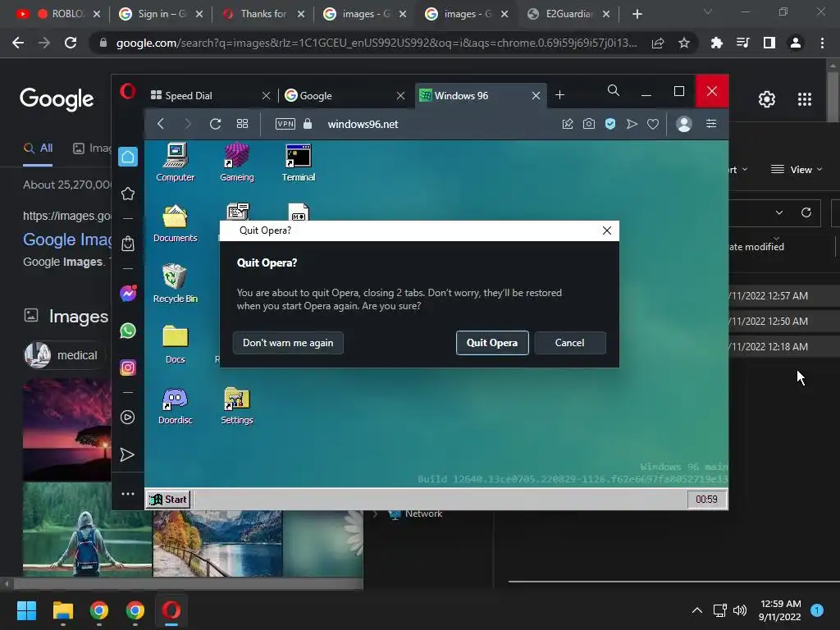Add page to bookmarks with heart icon
Viewport: 840px width, 630px height.
(652, 125)
